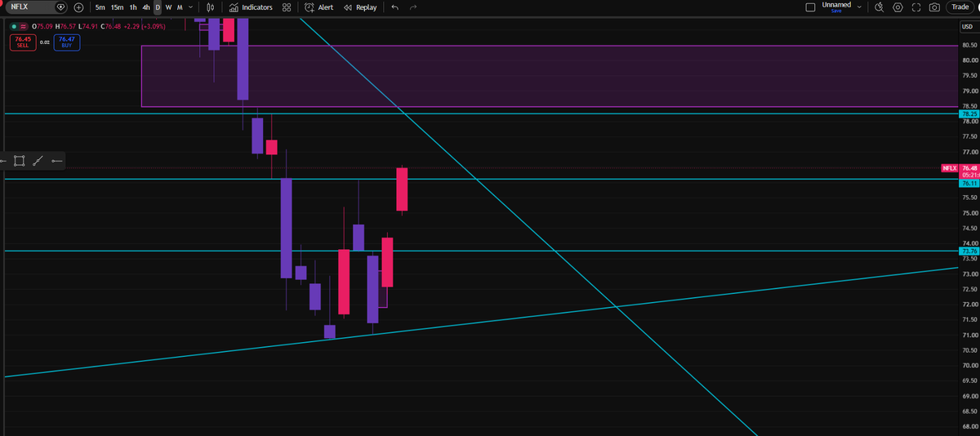Image resolution: width=980 pixels, height=436 pixels.
Task: Create an Alert
Action: [x=319, y=7]
